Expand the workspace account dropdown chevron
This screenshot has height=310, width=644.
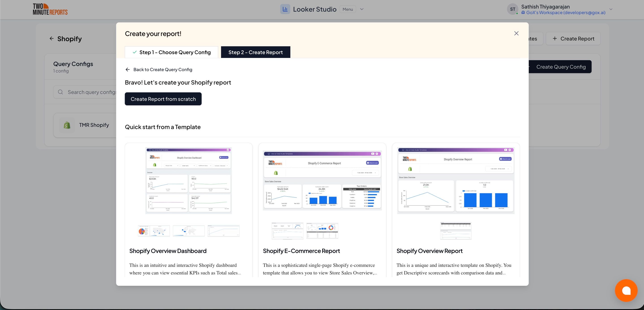click(x=610, y=9)
